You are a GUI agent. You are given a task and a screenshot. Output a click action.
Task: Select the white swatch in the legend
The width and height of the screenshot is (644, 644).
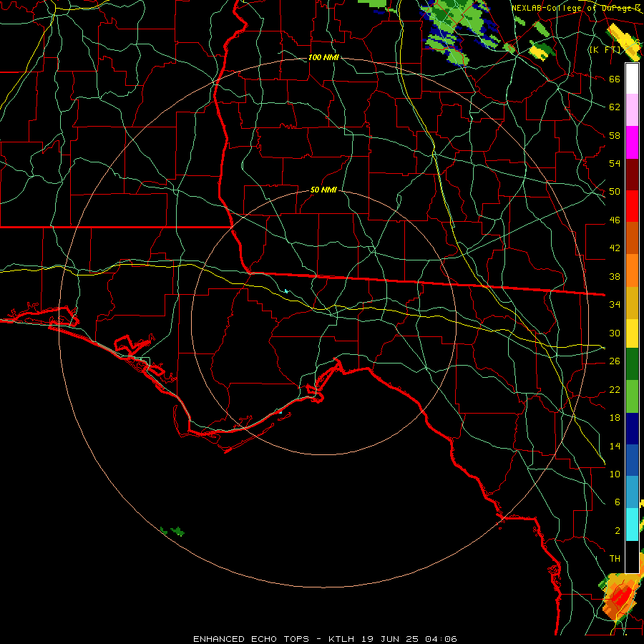tap(632, 79)
